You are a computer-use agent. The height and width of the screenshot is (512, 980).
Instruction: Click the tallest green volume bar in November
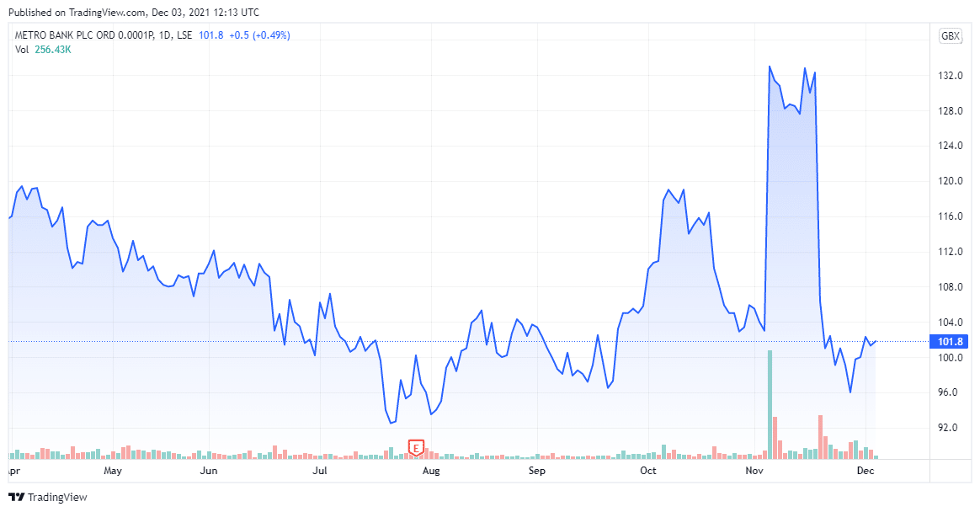click(770, 404)
